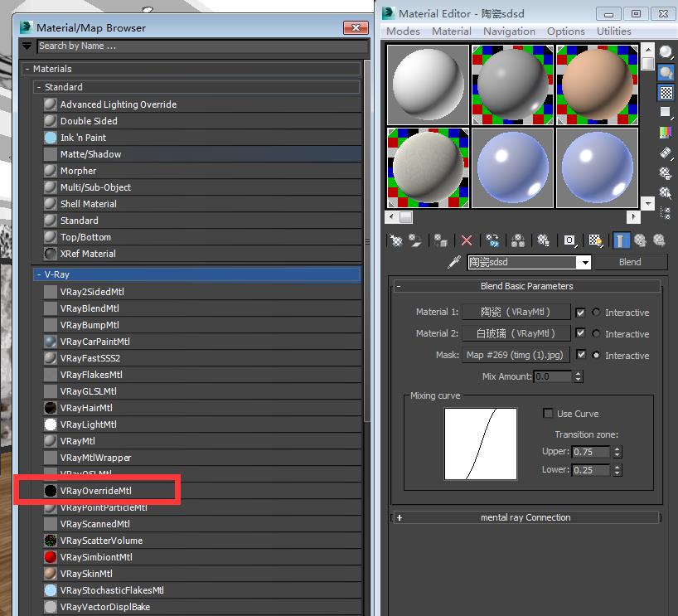Click the red Reset Map/Material X icon
This screenshot has height=616, width=678.
pyautogui.click(x=467, y=240)
